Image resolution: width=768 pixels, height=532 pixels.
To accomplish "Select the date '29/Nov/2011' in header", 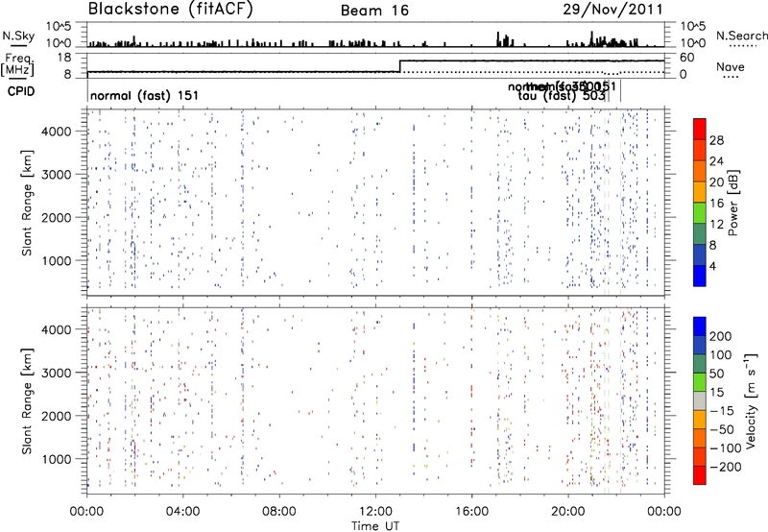I will click(x=612, y=9).
